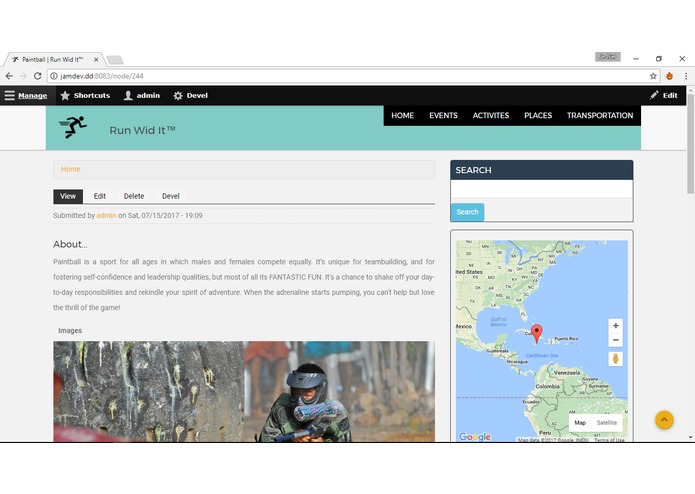
Task: Open the Devel toolbar menu
Action: point(191,95)
